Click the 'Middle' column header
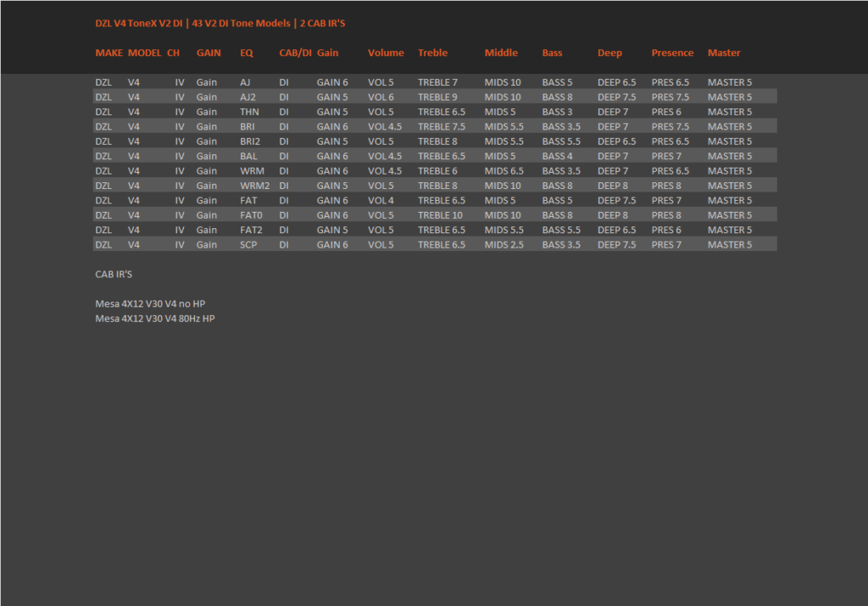The width and height of the screenshot is (868, 606). coord(501,53)
